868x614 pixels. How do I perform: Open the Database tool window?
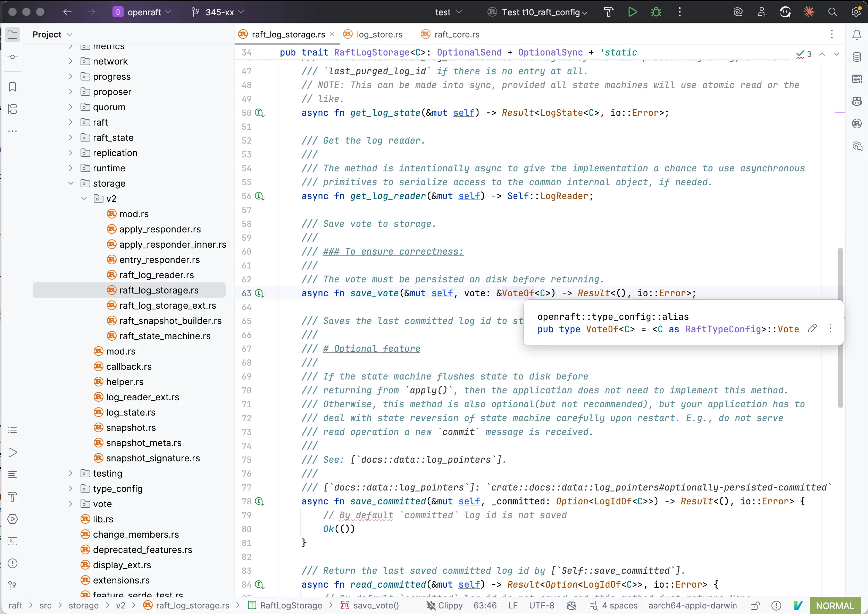coord(857,57)
